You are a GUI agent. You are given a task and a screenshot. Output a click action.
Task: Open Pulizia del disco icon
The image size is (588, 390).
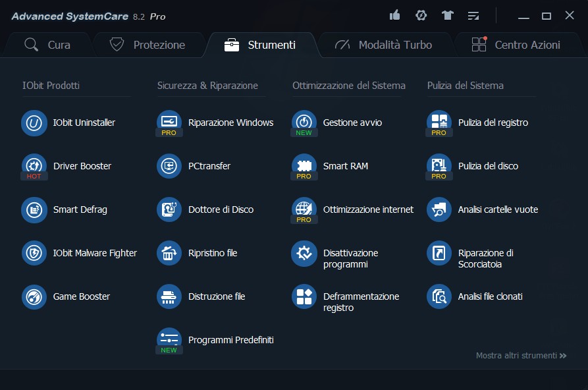[x=439, y=166]
